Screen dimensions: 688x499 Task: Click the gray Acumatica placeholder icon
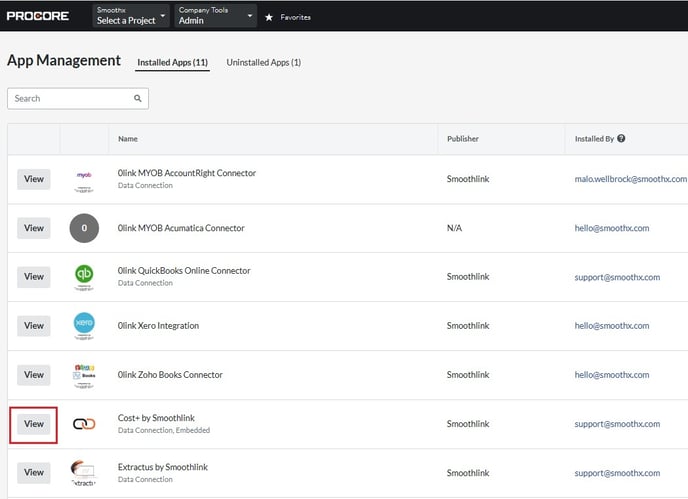coord(84,228)
